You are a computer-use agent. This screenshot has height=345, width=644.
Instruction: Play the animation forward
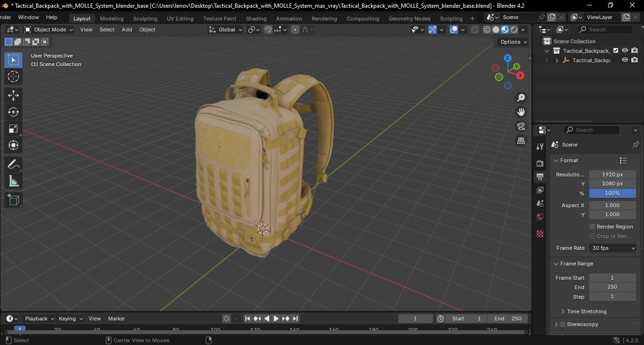click(x=276, y=318)
